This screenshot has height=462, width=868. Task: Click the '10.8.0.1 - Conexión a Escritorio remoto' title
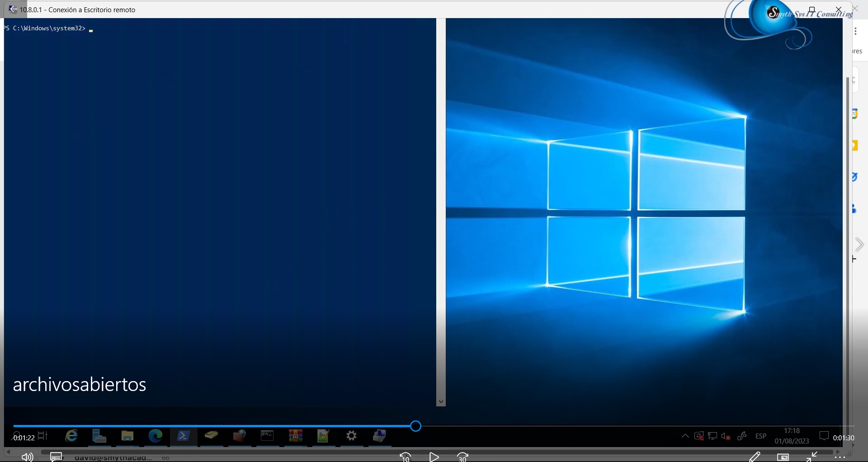pos(77,9)
